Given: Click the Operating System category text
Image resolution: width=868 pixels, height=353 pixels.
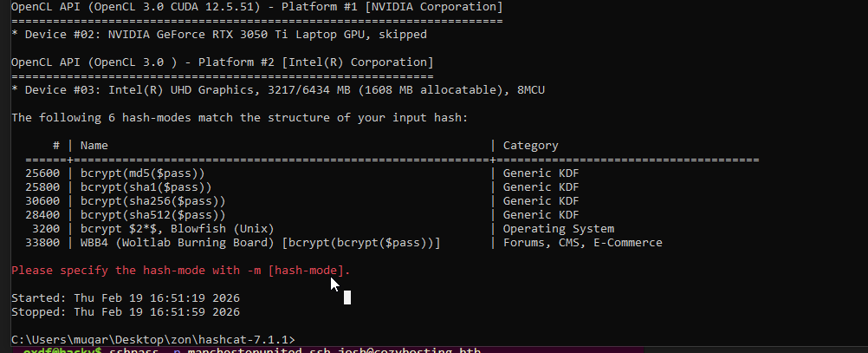Looking at the screenshot, I should tap(558, 229).
